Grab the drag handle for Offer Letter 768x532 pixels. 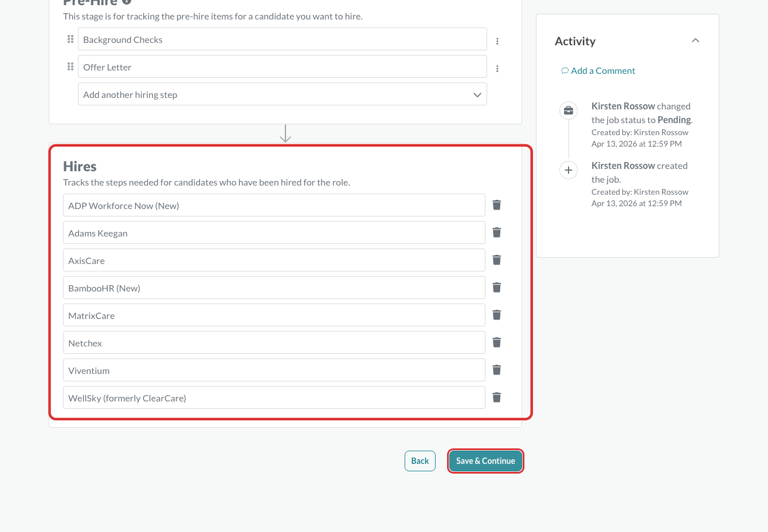pyautogui.click(x=70, y=66)
